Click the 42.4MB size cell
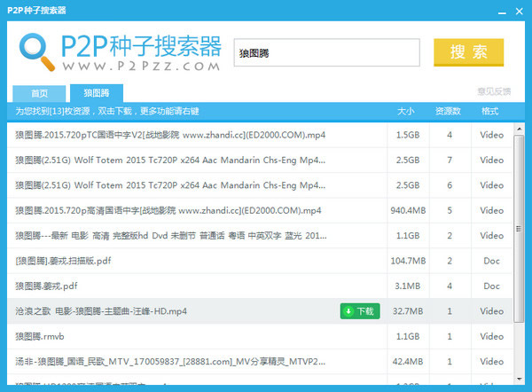The height and width of the screenshot is (392, 532). [408, 362]
